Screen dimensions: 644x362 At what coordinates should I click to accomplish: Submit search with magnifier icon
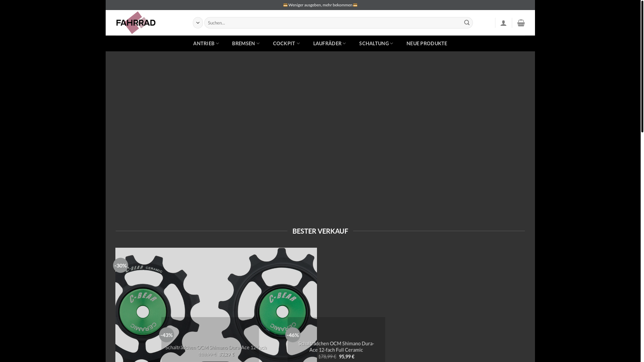tap(467, 23)
